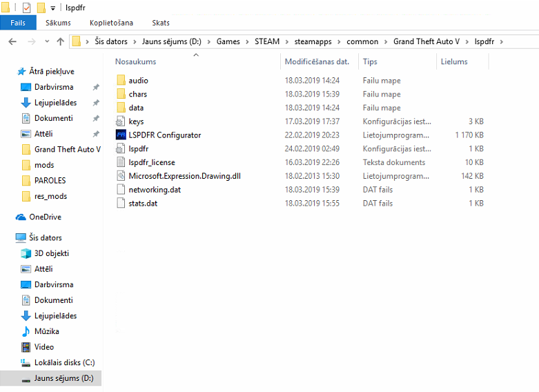Go forward with the right arrow
The image size is (539, 392).
pos(31,41)
